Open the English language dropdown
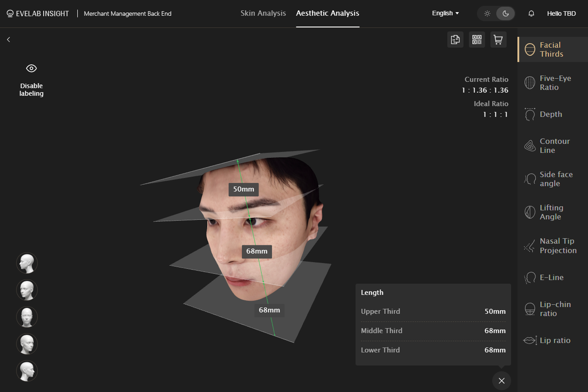The height and width of the screenshot is (392, 588). click(x=445, y=13)
